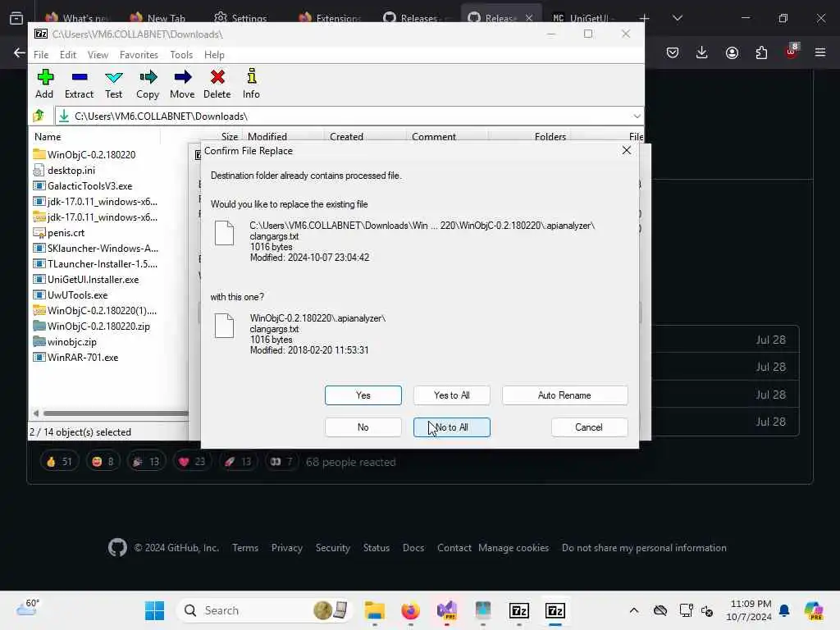
Task: Open Windows Start menu
Action: (154, 610)
